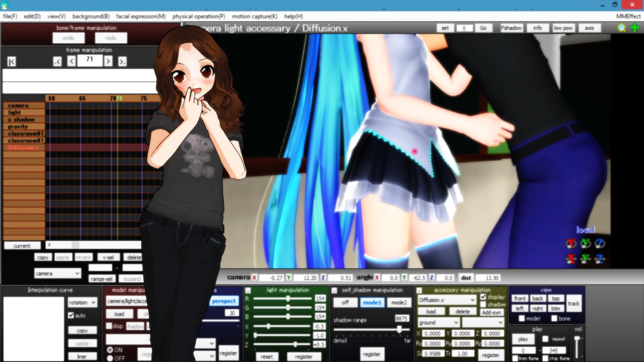The width and height of the screenshot is (644, 362).
Task: Click the track view button
Action: point(574,303)
